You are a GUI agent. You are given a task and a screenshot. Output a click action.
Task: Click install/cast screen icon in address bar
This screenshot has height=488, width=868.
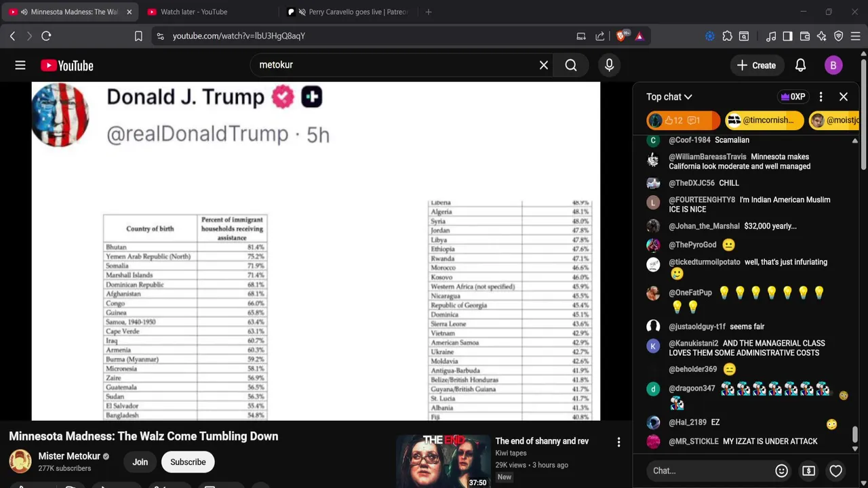[581, 36]
